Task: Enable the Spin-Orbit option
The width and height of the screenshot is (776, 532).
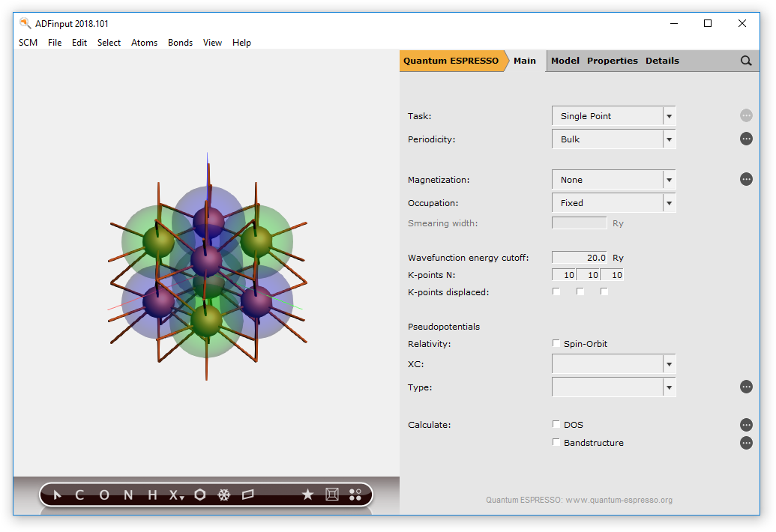Action: click(x=556, y=343)
